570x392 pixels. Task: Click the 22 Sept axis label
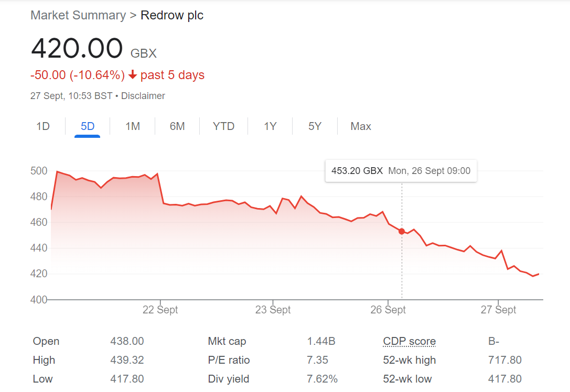point(160,310)
